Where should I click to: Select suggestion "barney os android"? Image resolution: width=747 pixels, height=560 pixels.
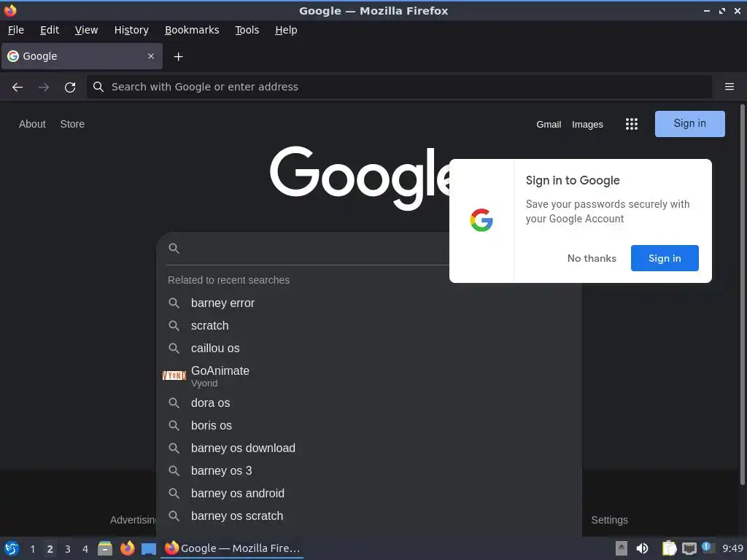pos(368,494)
